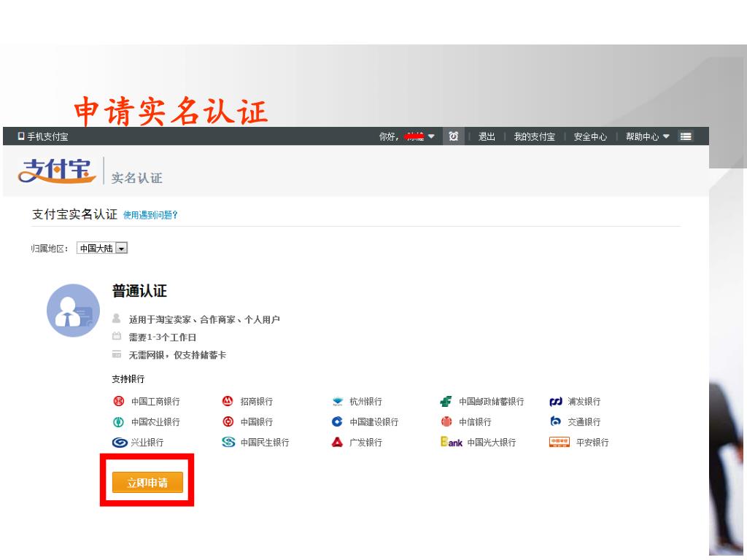Click the 中国建设银行 bank name text
The width and height of the screenshot is (747, 560).
point(374,422)
